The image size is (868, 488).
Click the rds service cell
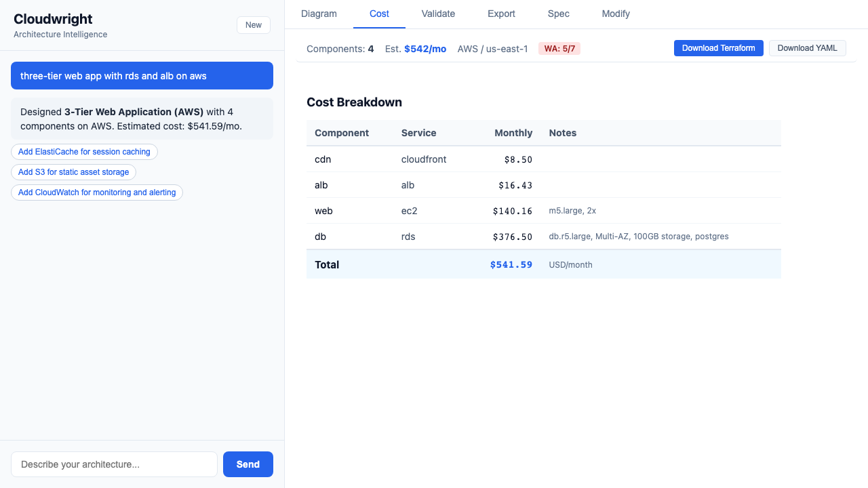click(x=408, y=237)
